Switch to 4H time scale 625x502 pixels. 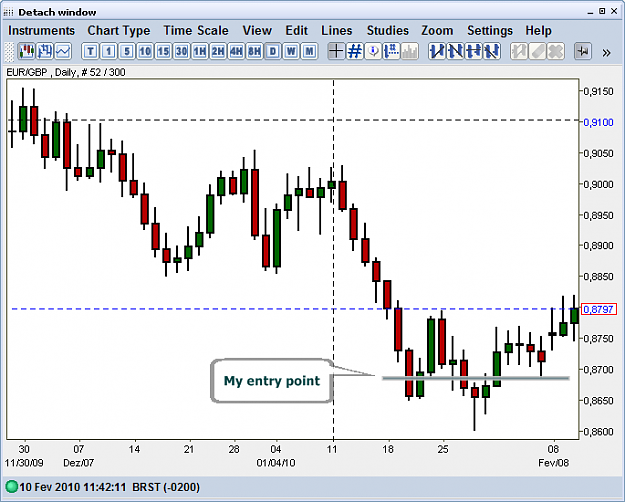(236, 51)
